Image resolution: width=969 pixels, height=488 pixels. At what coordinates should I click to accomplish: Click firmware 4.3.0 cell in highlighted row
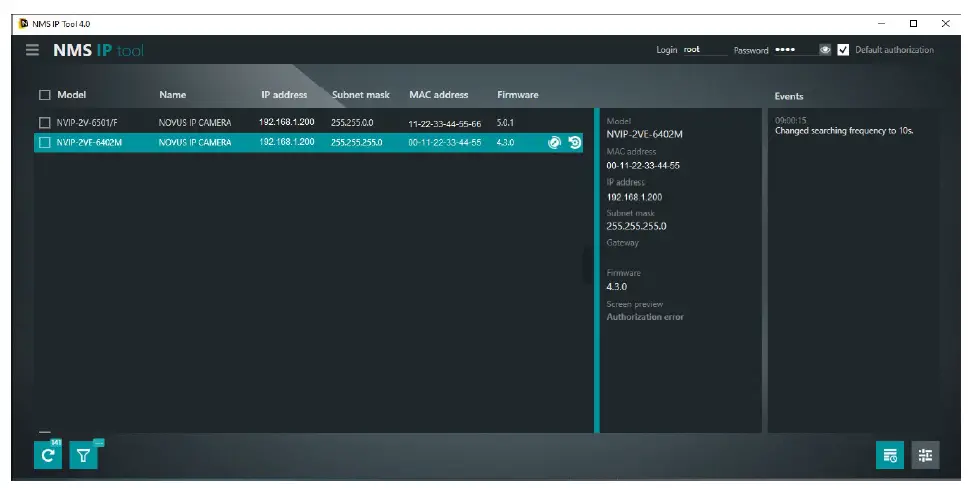(505, 143)
